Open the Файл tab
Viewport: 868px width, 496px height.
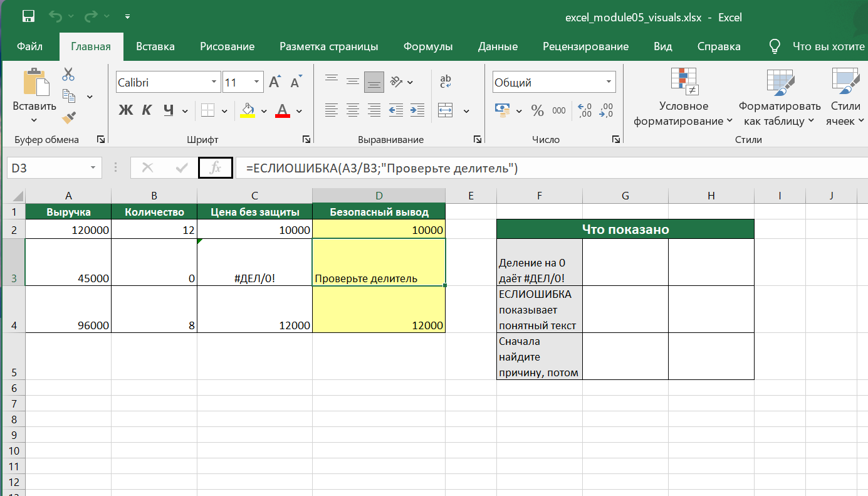29,46
